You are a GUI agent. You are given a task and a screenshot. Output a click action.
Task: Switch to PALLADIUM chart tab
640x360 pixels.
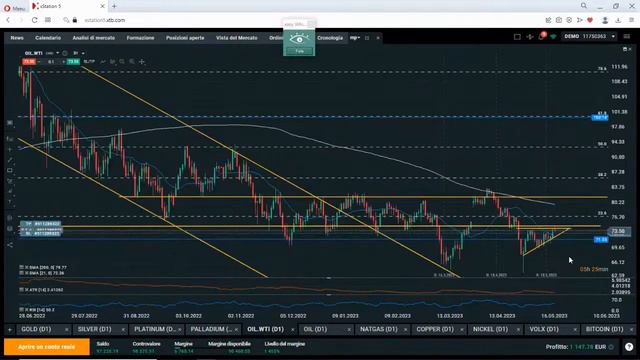(211, 329)
